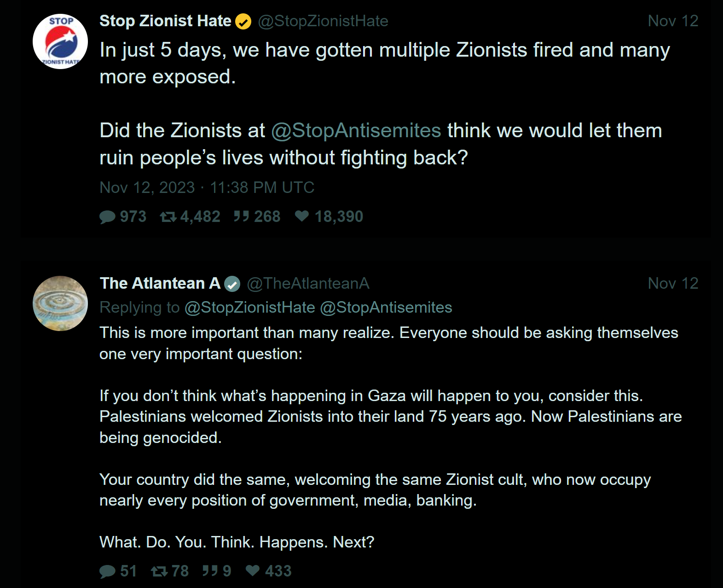
Task: Open the Stop Zionist Hate display name
Action: [165, 21]
